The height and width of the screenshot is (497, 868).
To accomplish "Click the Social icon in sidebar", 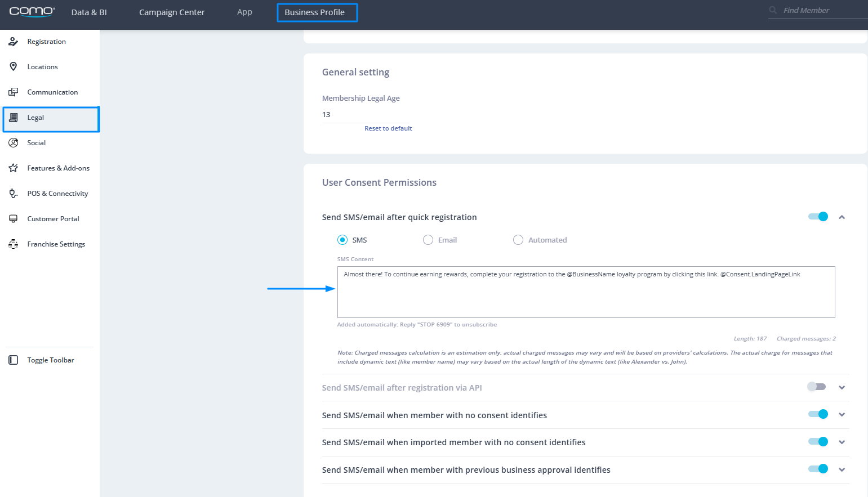I will 14,143.
